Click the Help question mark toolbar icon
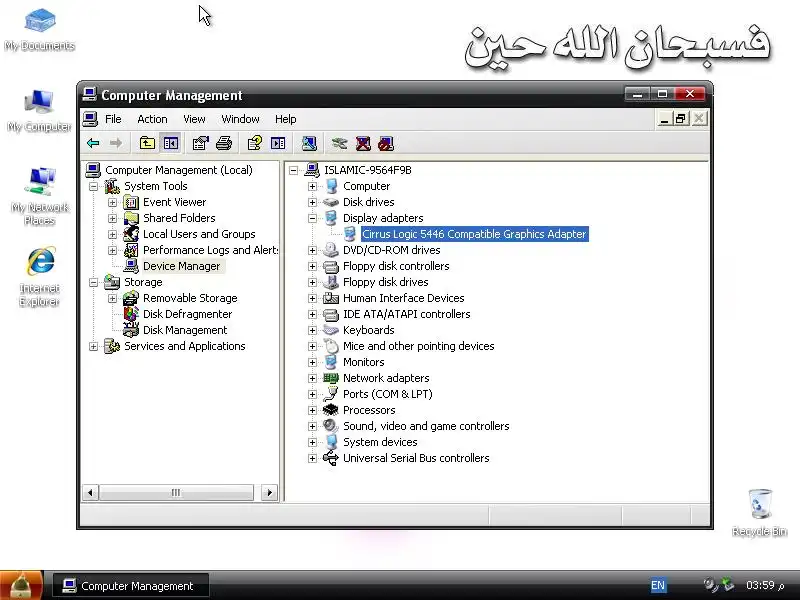The image size is (800, 600). 255,143
